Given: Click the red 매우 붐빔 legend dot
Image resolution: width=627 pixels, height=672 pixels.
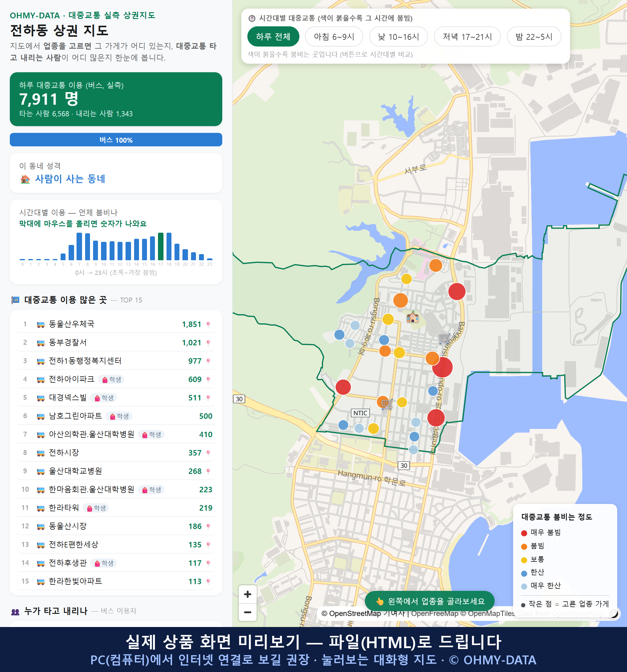Looking at the screenshot, I should [524, 533].
